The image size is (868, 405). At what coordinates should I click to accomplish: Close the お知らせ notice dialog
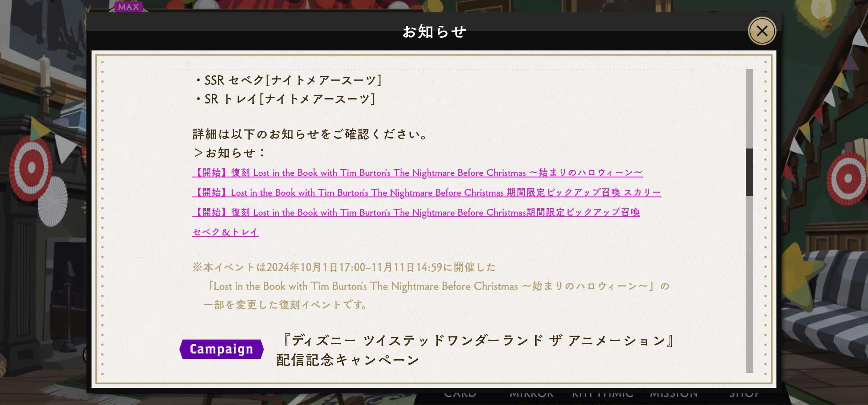[762, 31]
